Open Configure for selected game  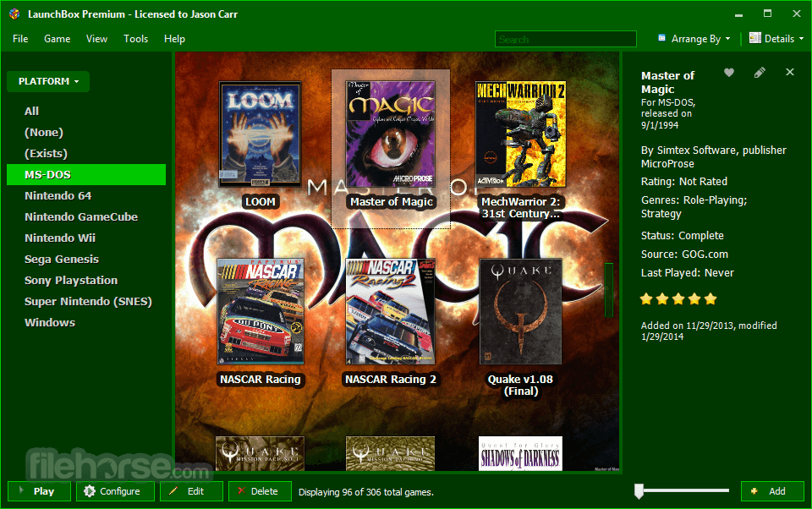(115, 491)
